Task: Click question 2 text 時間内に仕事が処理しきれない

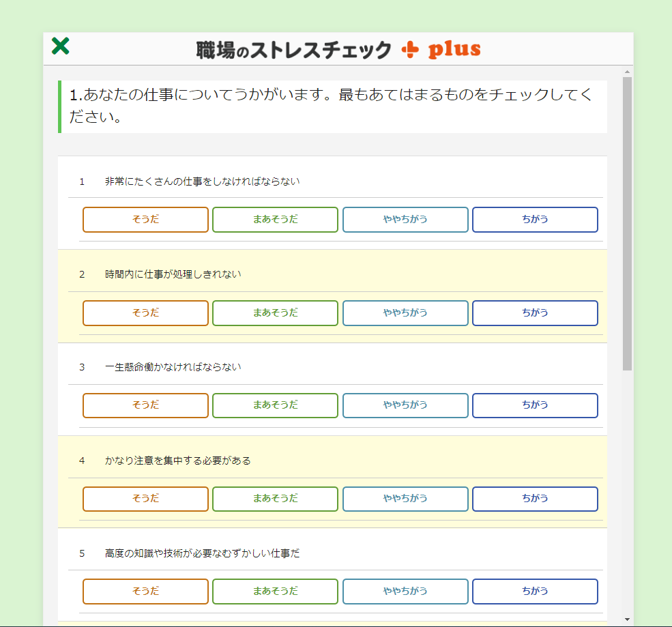Action: [x=173, y=274]
